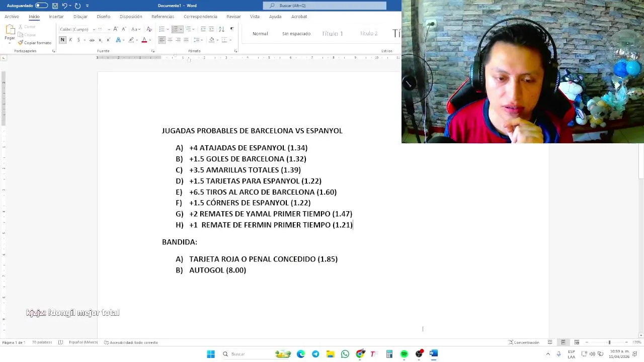The height and width of the screenshot is (362, 644).
Task: Open Windows Start menu
Action: (x=211, y=354)
